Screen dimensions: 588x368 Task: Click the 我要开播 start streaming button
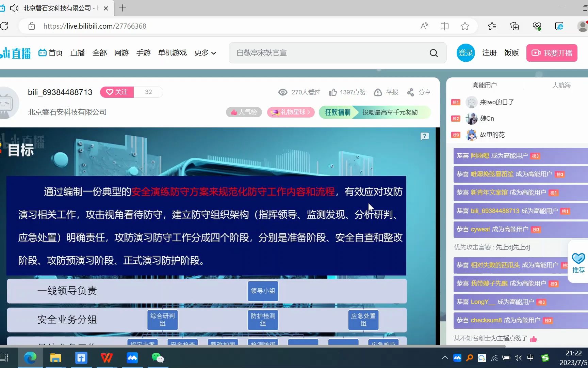coord(552,53)
